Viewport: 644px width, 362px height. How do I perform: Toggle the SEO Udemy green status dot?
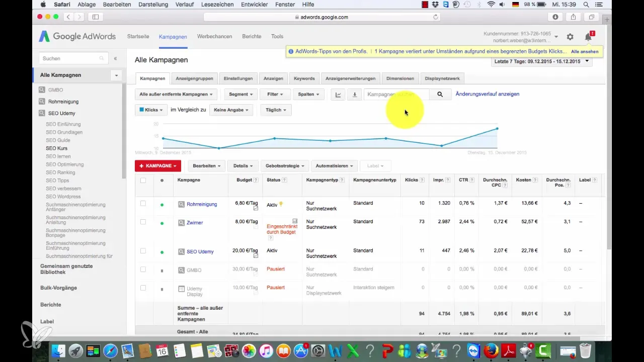pos(162,252)
